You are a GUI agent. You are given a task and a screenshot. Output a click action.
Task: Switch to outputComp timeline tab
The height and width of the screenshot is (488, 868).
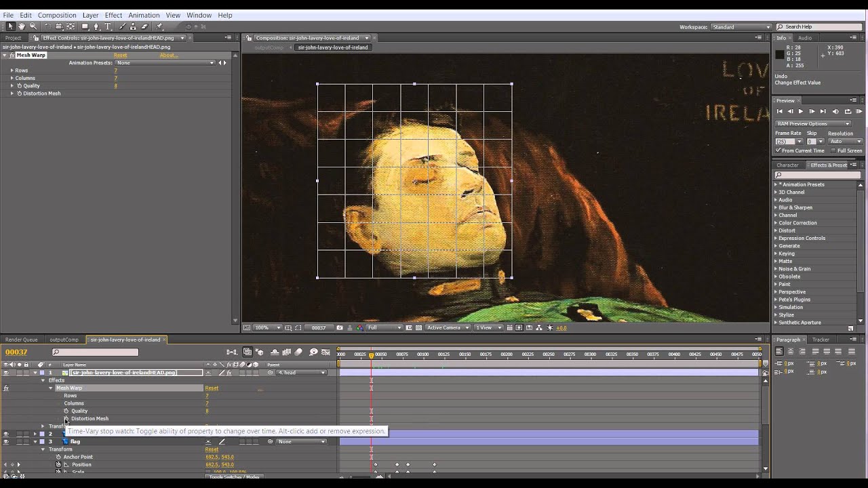click(x=64, y=340)
